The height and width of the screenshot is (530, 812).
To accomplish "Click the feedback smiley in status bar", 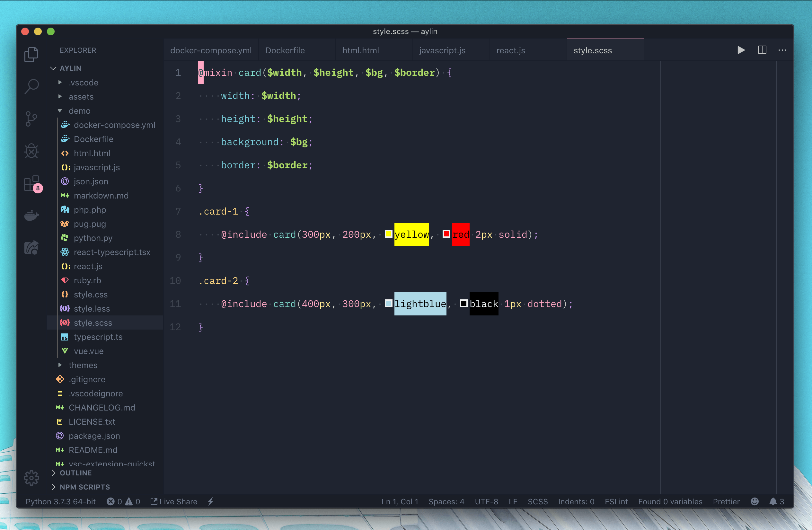I will 754,501.
